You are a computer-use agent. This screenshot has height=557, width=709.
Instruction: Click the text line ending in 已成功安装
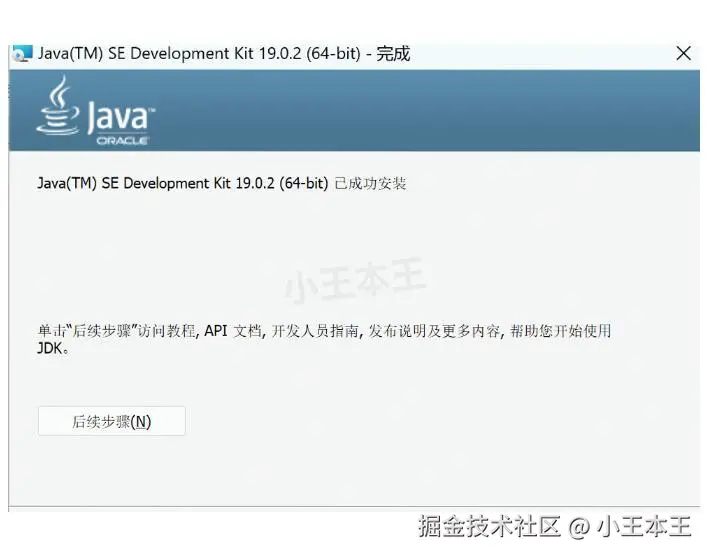click(x=222, y=183)
